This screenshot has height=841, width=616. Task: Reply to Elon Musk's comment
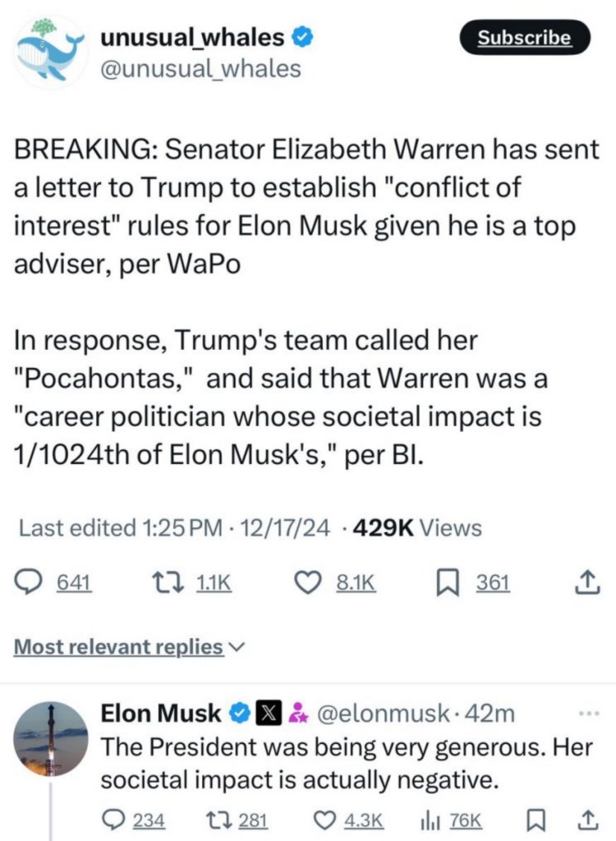(x=112, y=820)
